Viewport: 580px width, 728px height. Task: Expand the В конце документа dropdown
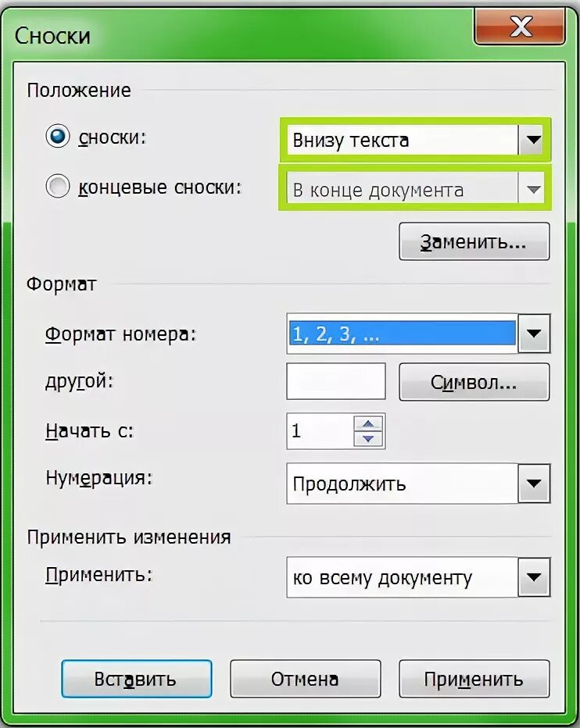533,190
